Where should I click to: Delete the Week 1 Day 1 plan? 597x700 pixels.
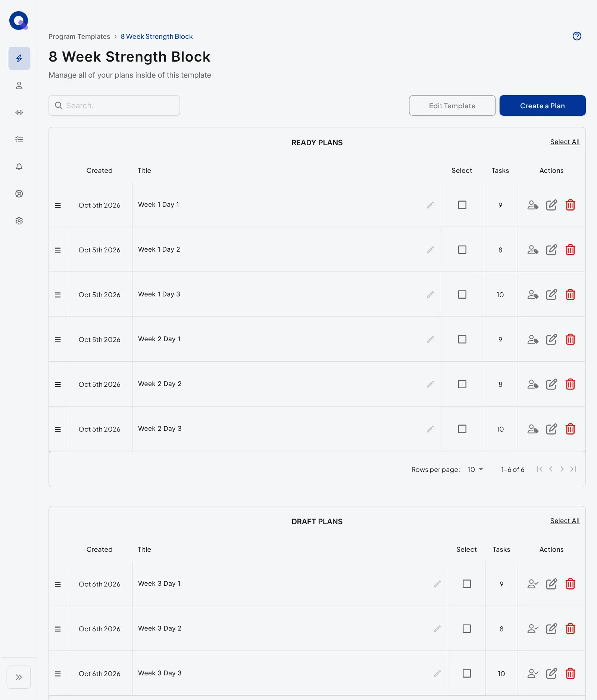(x=570, y=205)
